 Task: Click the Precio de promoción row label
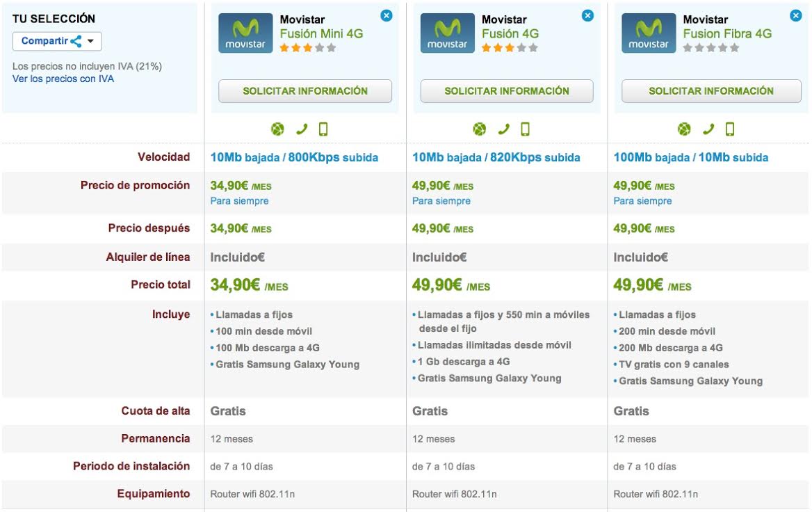[x=135, y=186]
